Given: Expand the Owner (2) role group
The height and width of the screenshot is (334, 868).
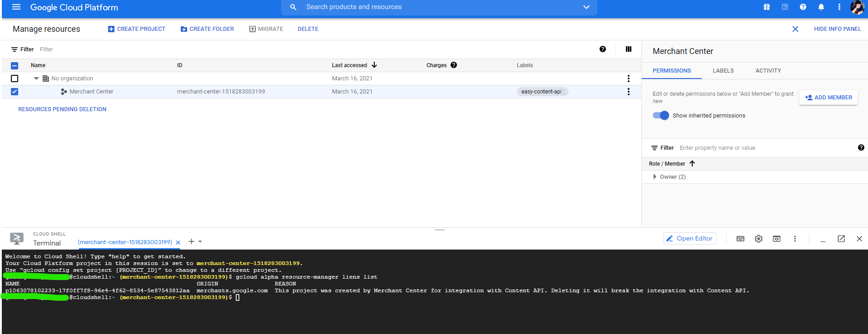Looking at the screenshot, I should tap(655, 177).
